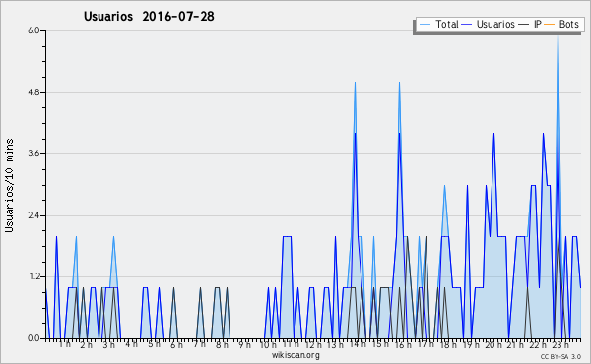Screen dimensions: 591x364
Task: Click the '4 h' x-axis label
Action: [131, 344]
